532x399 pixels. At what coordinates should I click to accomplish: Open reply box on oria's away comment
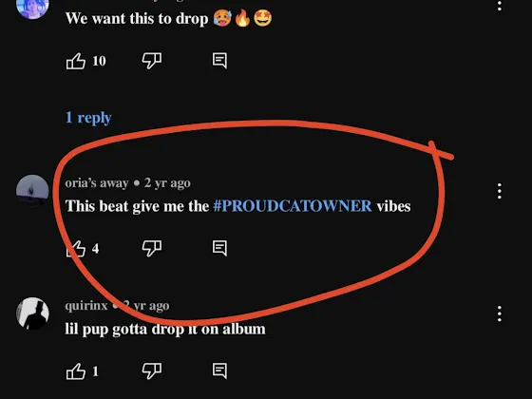pos(219,248)
